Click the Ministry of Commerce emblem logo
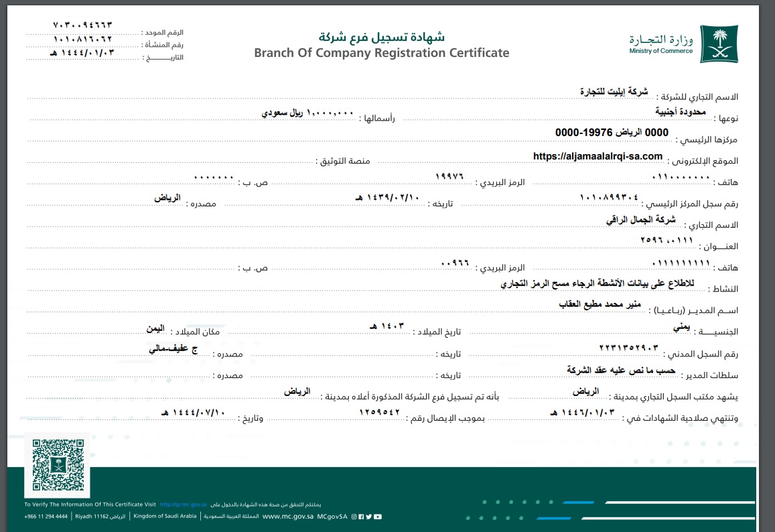 [x=719, y=44]
